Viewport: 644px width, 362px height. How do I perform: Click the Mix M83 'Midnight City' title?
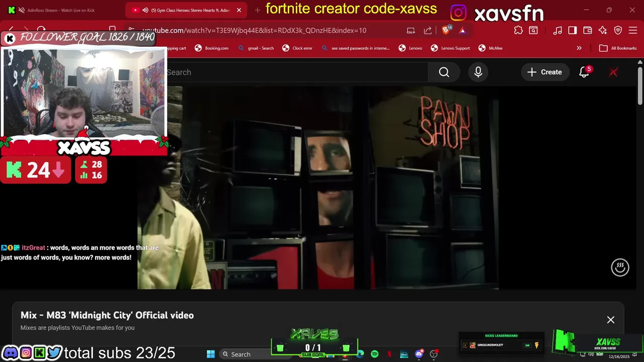pyautogui.click(x=107, y=315)
